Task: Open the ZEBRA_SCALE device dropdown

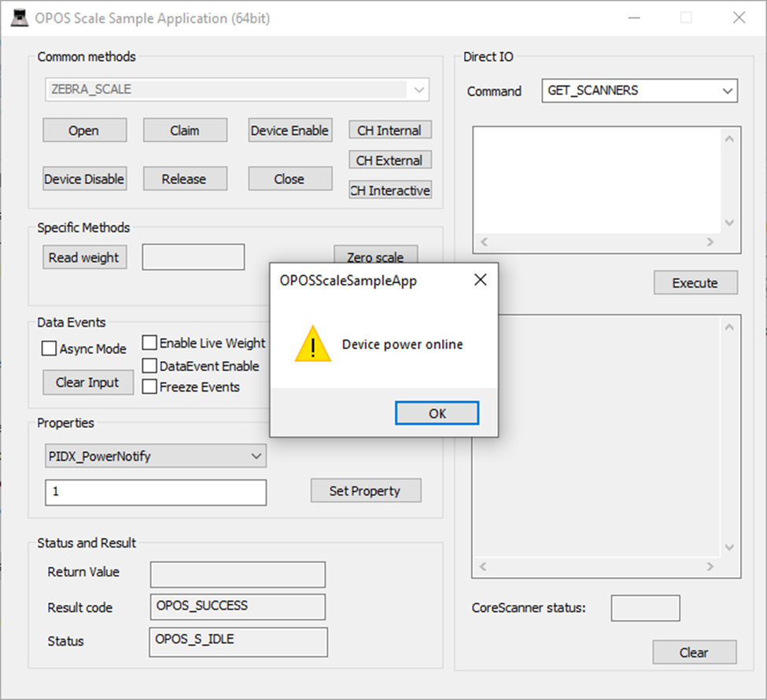Action: tap(238, 90)
